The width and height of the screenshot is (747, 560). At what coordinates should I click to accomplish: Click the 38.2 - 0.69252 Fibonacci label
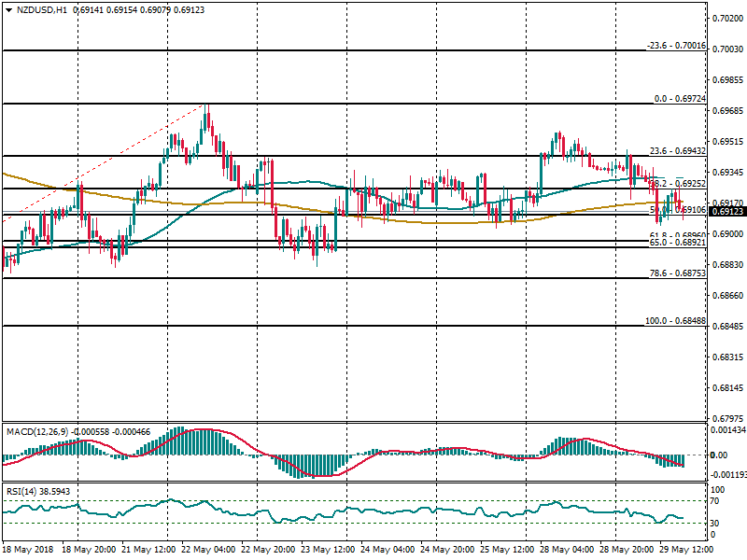[x=678, y=184]
